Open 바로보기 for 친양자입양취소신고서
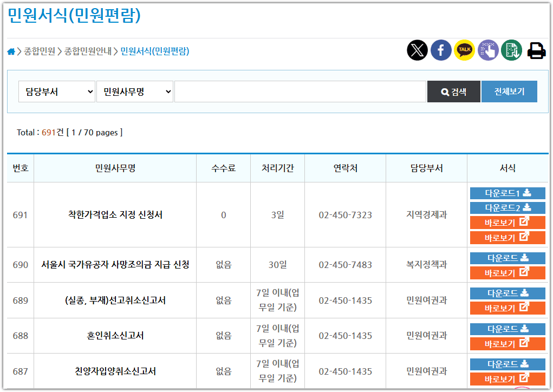The width and height of the screenshot is (553, 392). (x=507, y=378)
